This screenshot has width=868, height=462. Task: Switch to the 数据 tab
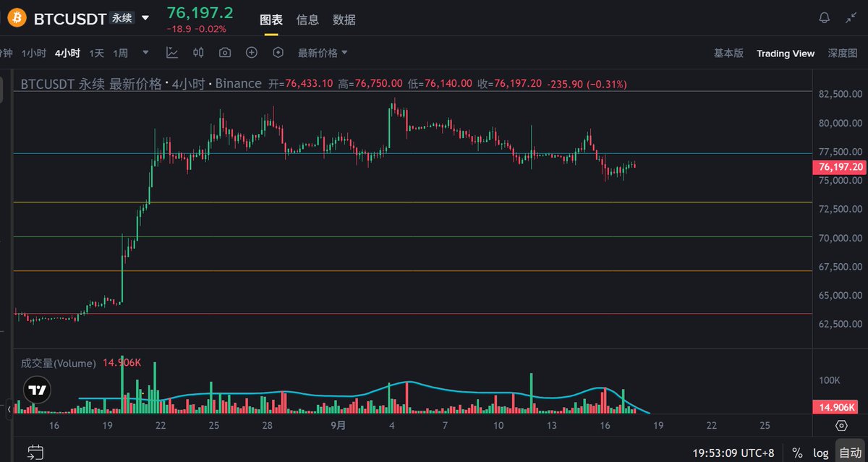pos(344,20)
